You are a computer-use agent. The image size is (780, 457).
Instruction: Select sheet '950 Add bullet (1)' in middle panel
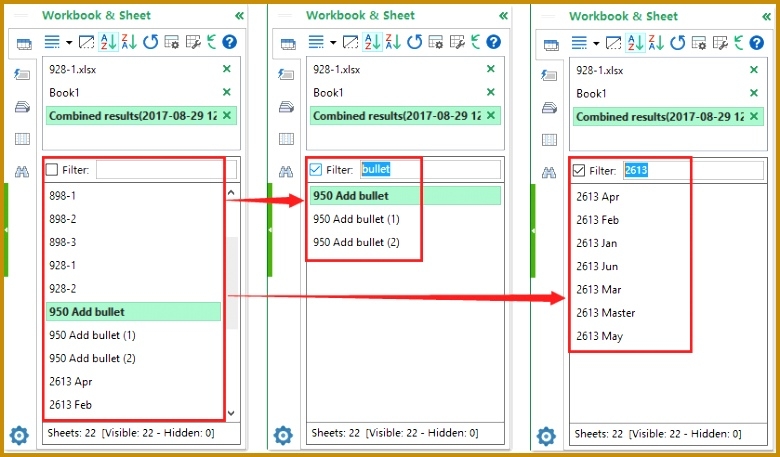coord(356,219)
